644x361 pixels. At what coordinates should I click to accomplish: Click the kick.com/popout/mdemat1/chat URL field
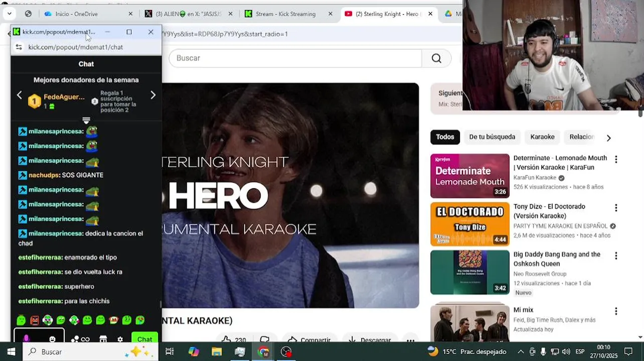[76, 47]
